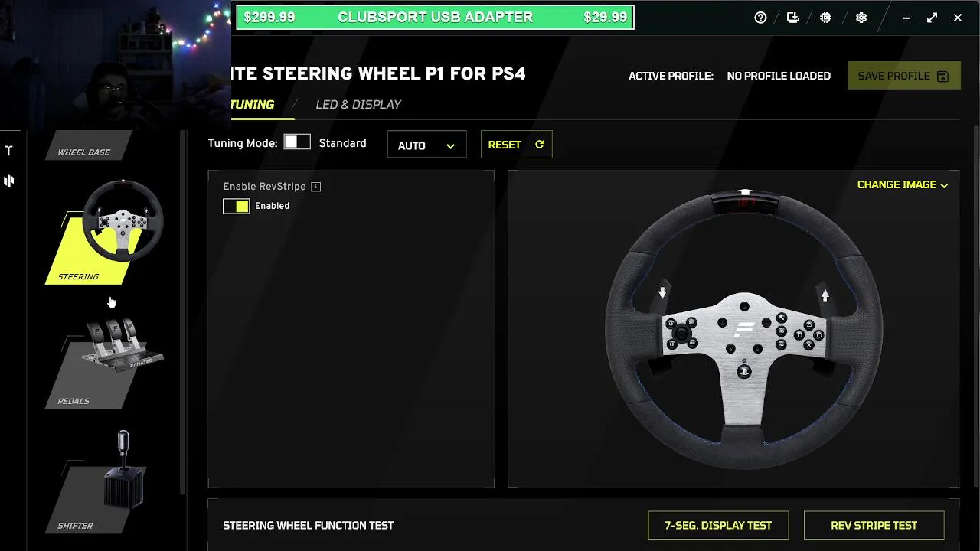Screen dimensions: 980x551
Task: Click the top T-shaped left rail icon
Action: coord(9,151)
